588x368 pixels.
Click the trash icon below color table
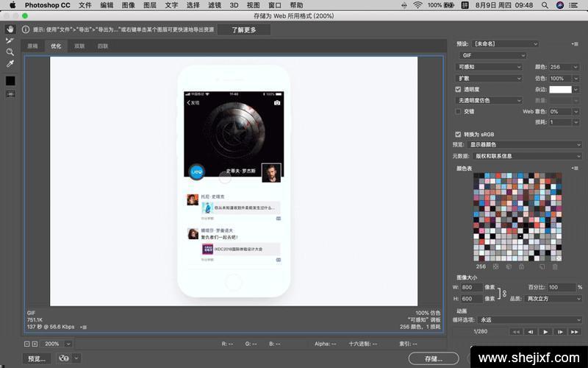click(x=555, y=266)
